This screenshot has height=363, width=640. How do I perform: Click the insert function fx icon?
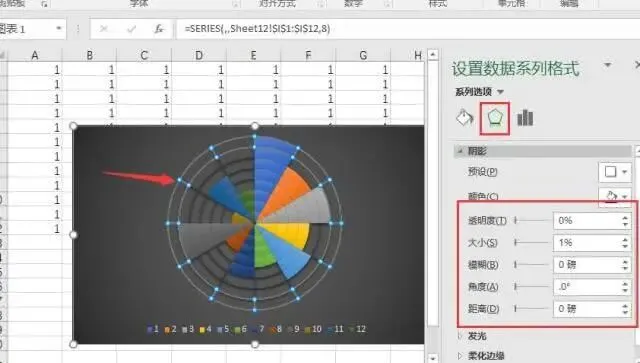pos(159,29)
